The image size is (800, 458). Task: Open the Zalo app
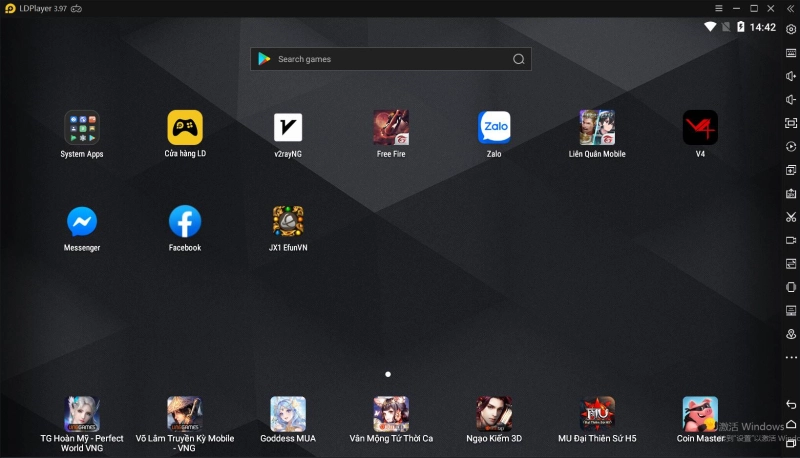coord(494,128)
